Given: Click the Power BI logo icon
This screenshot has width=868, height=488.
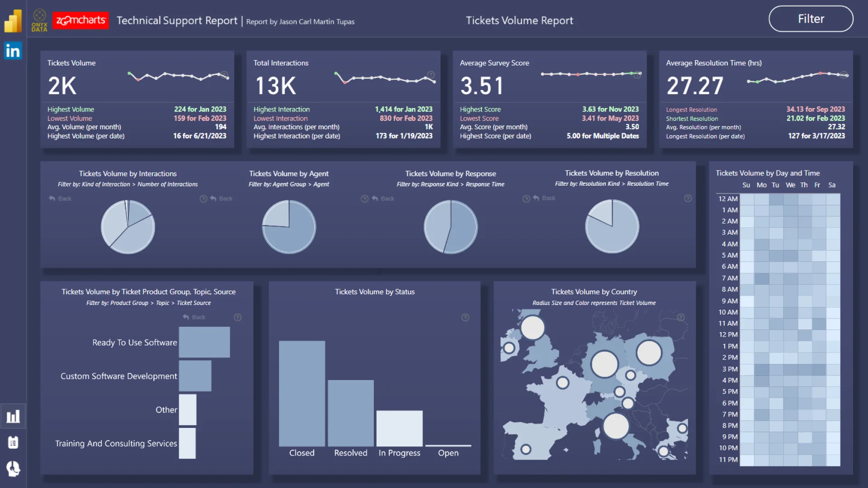Looking at the screenshot, I should pyautogui.click(x=13, y=21).
